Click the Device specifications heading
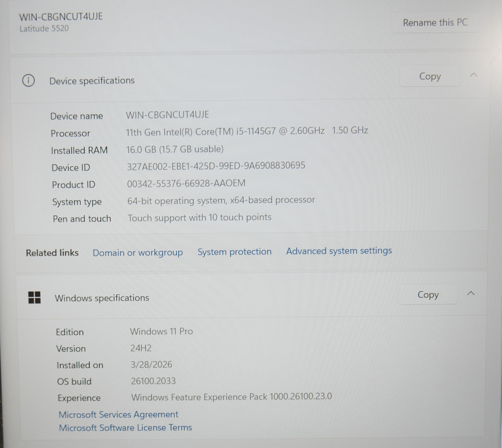 [92, 81]
